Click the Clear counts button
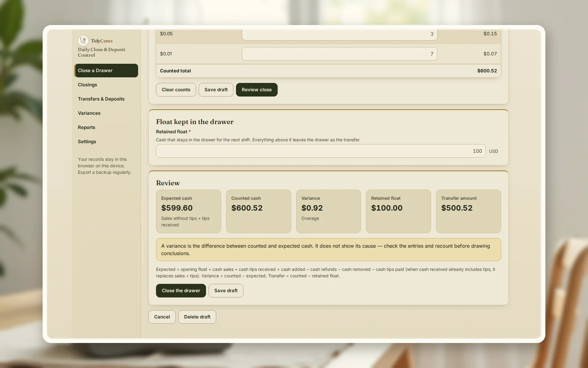Viewport: 588px width, 368px height. tap(176, 90)
